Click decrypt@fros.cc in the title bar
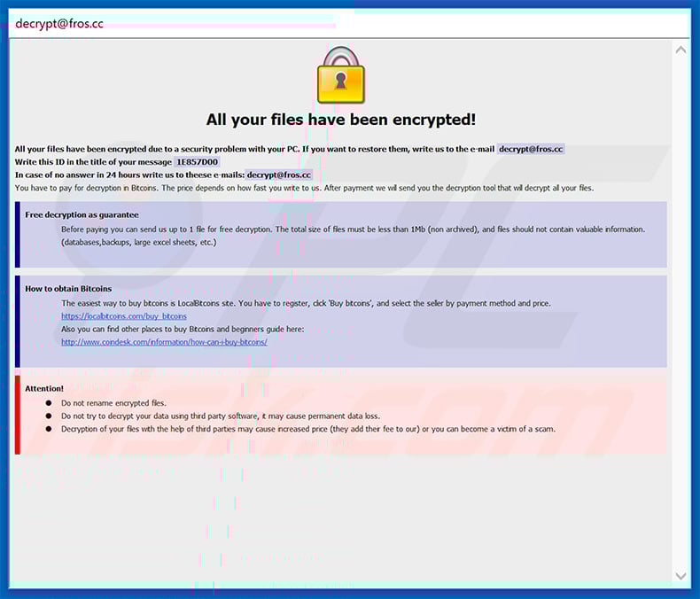Viewport: 700px width, 599px height. coord(59,24)
